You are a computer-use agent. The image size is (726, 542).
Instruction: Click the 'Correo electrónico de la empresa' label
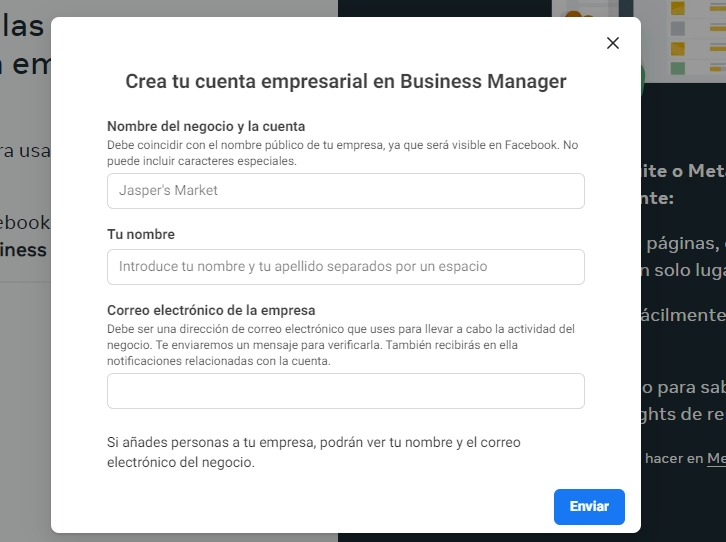[x=211, y=310]
